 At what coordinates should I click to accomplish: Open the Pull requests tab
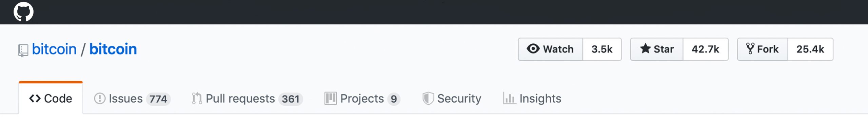pos(247,99)
